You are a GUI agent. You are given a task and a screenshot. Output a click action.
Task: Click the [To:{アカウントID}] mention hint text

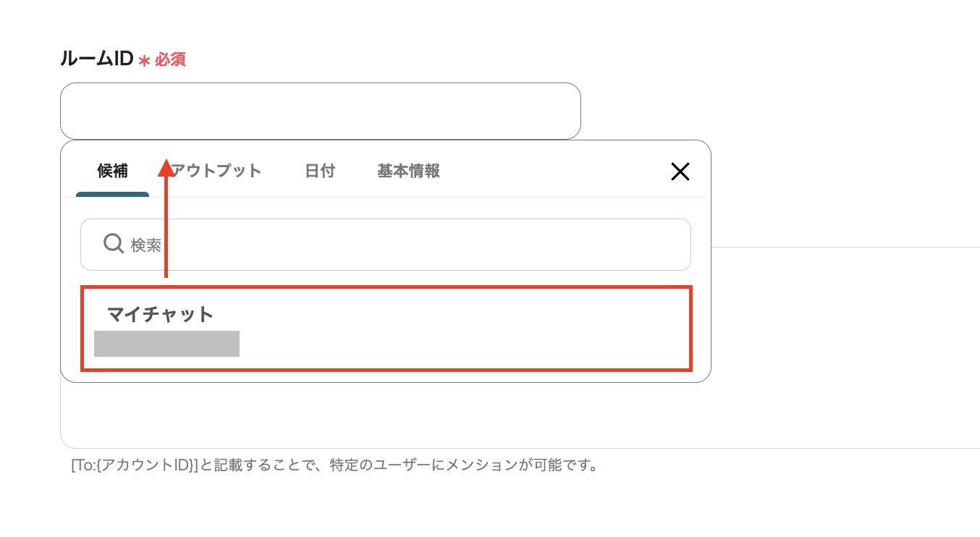point(334,465)
